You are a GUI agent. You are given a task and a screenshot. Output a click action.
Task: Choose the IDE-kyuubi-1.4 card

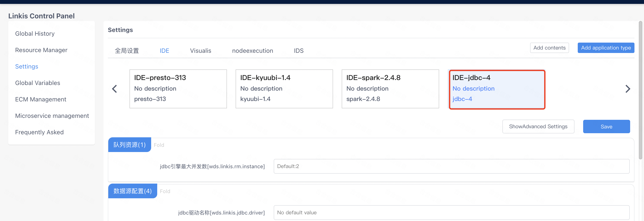coord(284,89)
